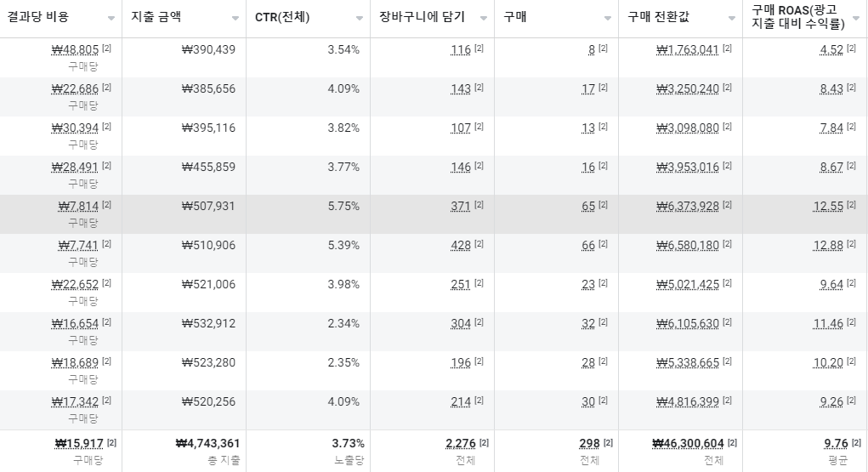868x472 pixels.
Task: Click the average ROAS total 9.76
Action: tap(836, 443)
